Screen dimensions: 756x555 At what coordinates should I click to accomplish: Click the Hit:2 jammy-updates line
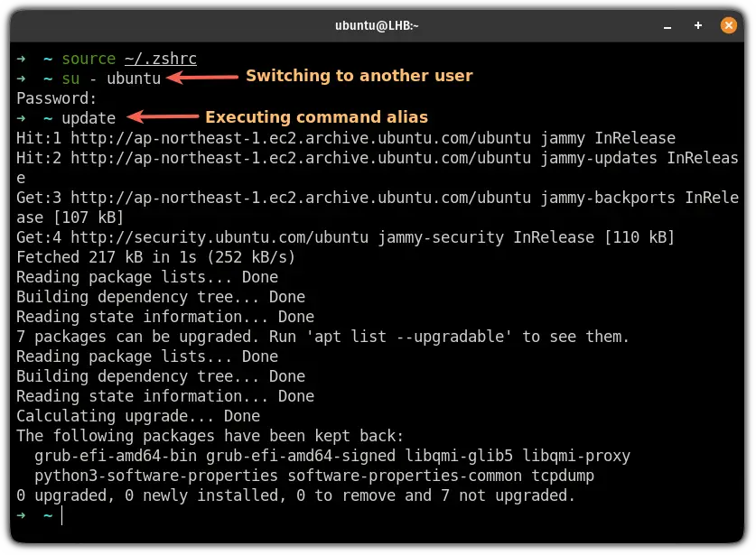coord(377,167)
